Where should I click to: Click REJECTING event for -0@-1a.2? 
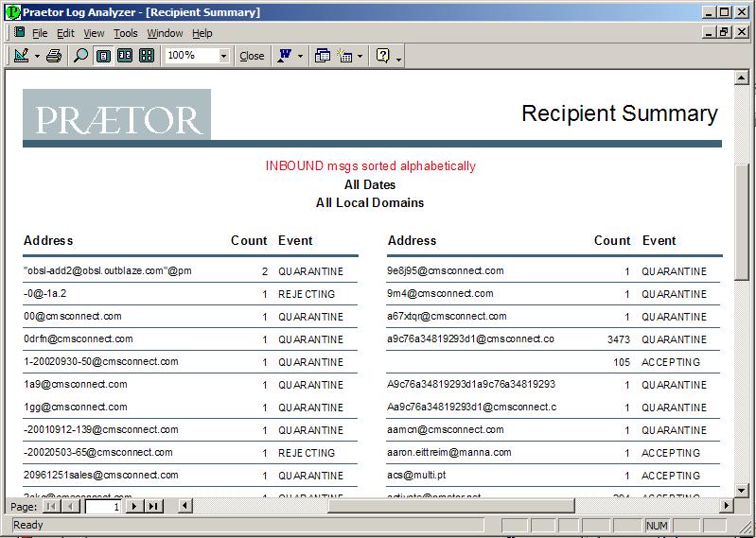tap(307, 294)
